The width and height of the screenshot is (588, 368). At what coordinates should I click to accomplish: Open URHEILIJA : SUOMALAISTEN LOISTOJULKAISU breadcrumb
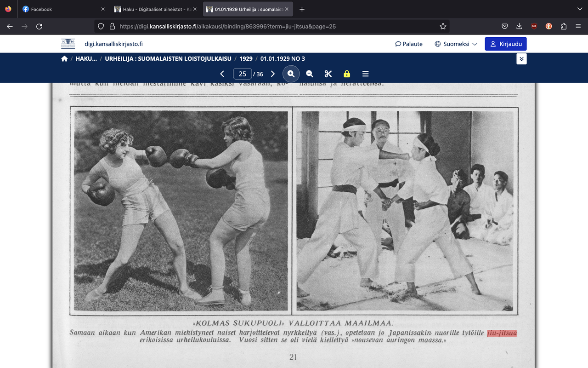tap(168, 58)
